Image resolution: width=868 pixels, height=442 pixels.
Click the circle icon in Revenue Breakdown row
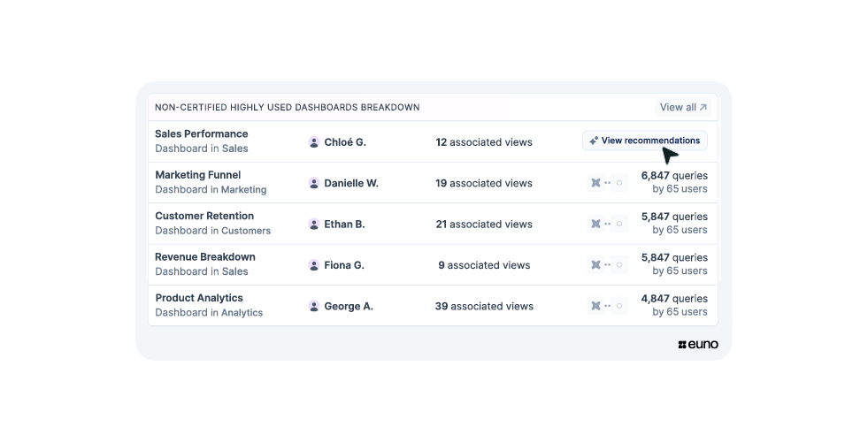[x=619, y=265]
